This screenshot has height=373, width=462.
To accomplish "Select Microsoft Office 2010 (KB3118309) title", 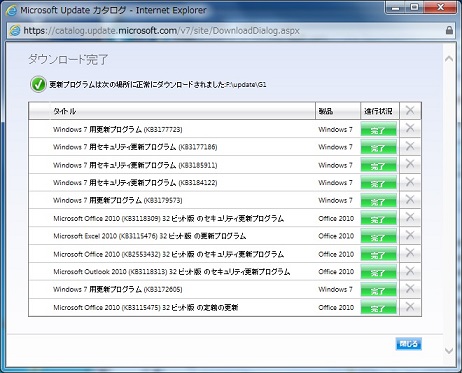I will click(x=169, y=218).
